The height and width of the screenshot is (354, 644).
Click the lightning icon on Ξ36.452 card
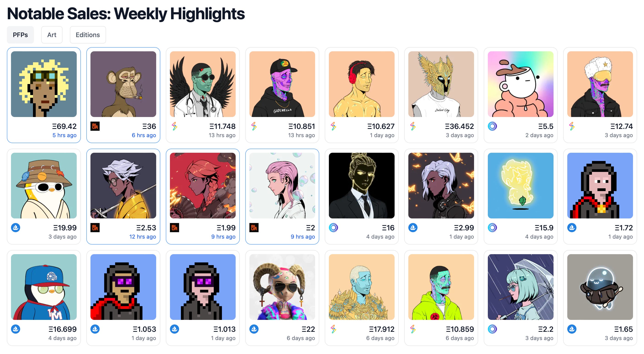[x=413, y=126]
